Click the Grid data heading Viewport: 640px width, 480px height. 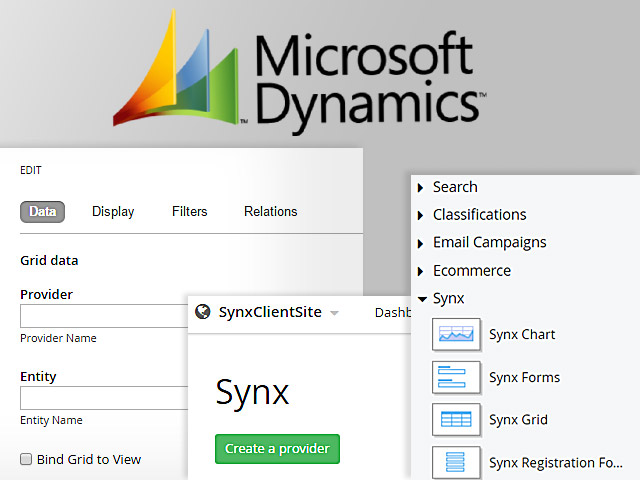[49, 260]
